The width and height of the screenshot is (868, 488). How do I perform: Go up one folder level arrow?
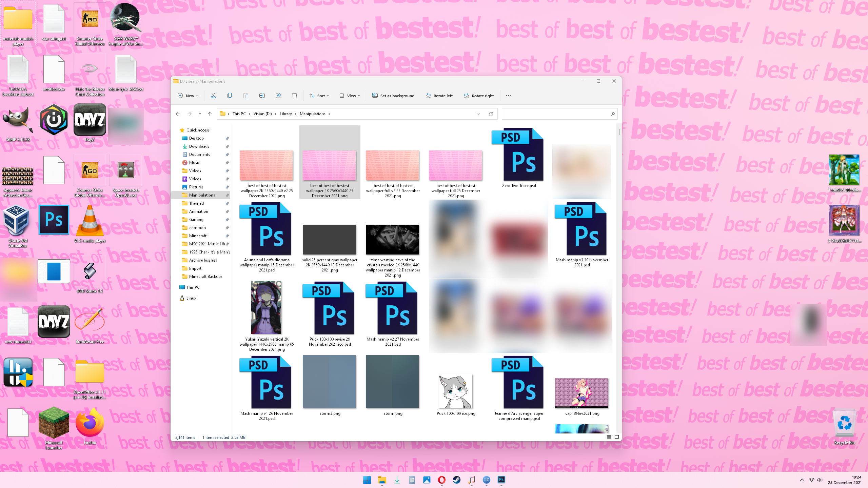point(210,114)
